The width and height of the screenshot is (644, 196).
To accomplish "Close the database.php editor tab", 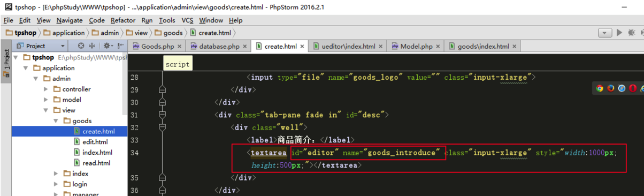I will pos(245,47).
